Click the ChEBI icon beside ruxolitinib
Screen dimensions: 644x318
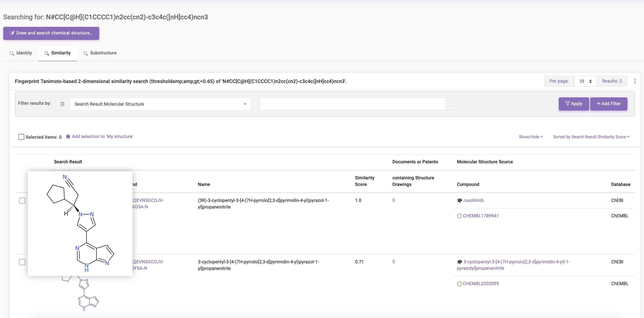459,200
